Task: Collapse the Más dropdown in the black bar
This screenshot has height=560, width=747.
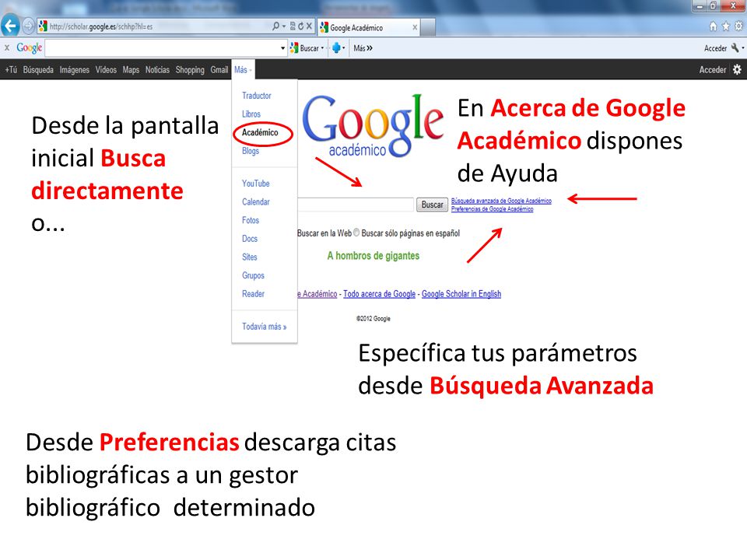Action: coord(243,69)
